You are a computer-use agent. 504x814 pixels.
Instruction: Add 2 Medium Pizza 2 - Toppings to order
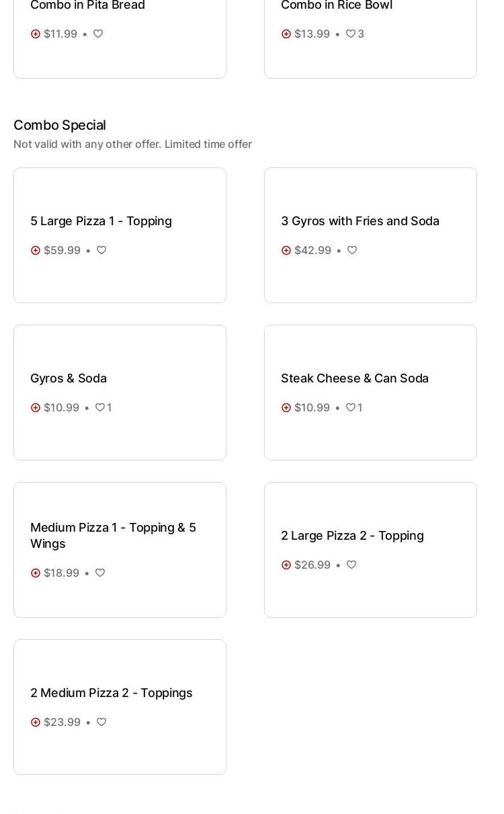[x=36, y=722]
